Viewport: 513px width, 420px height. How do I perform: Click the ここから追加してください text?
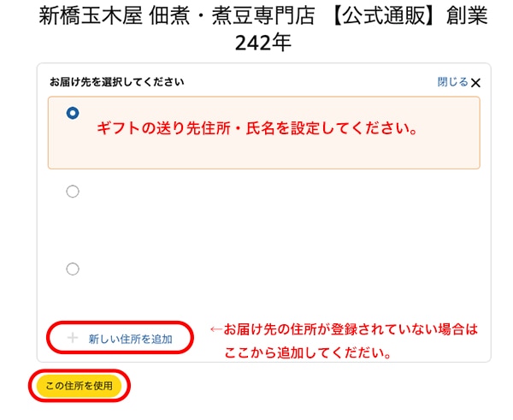[304, 352]
